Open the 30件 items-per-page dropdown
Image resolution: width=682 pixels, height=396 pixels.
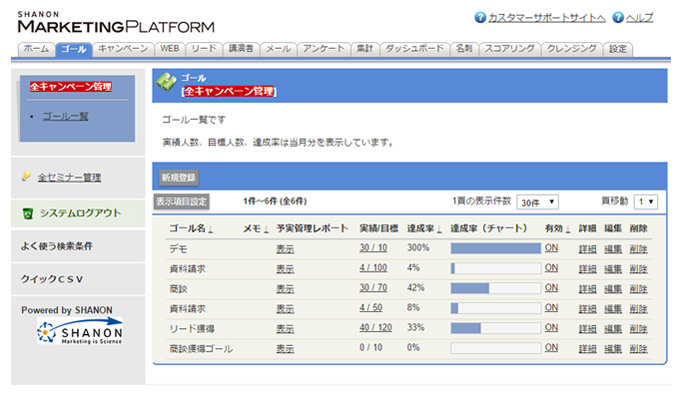[538, 202]
